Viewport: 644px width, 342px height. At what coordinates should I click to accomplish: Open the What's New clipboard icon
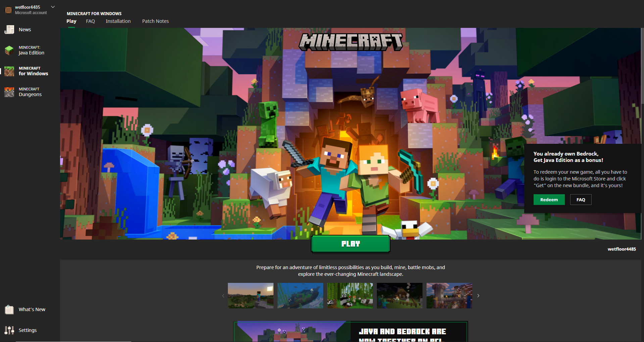click(x=9, y=309)
